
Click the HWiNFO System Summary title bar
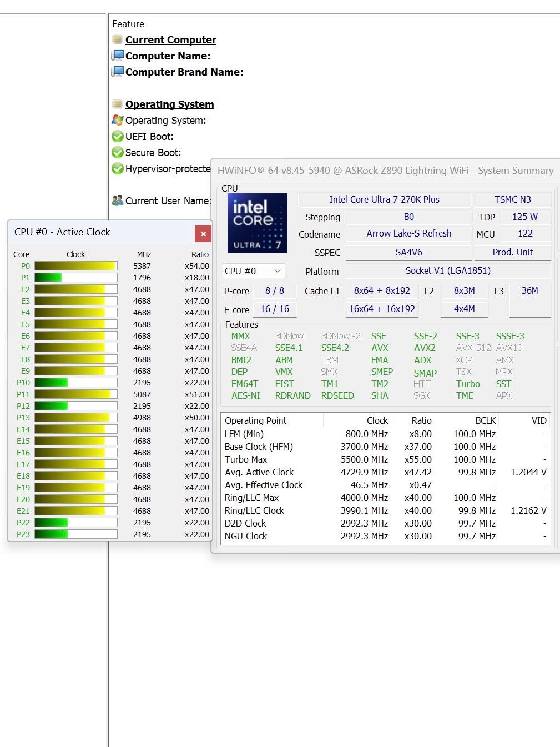(386, 171)
